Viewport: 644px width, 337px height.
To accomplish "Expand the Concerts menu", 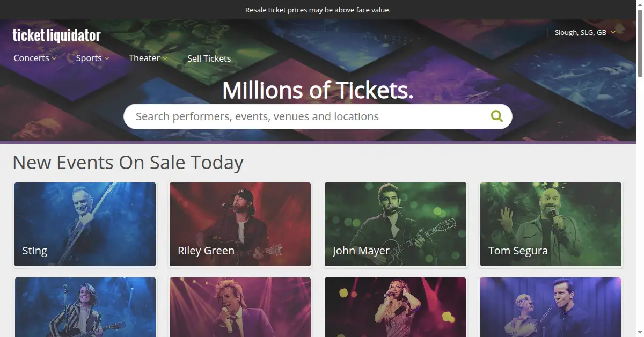I will point(35,58).
